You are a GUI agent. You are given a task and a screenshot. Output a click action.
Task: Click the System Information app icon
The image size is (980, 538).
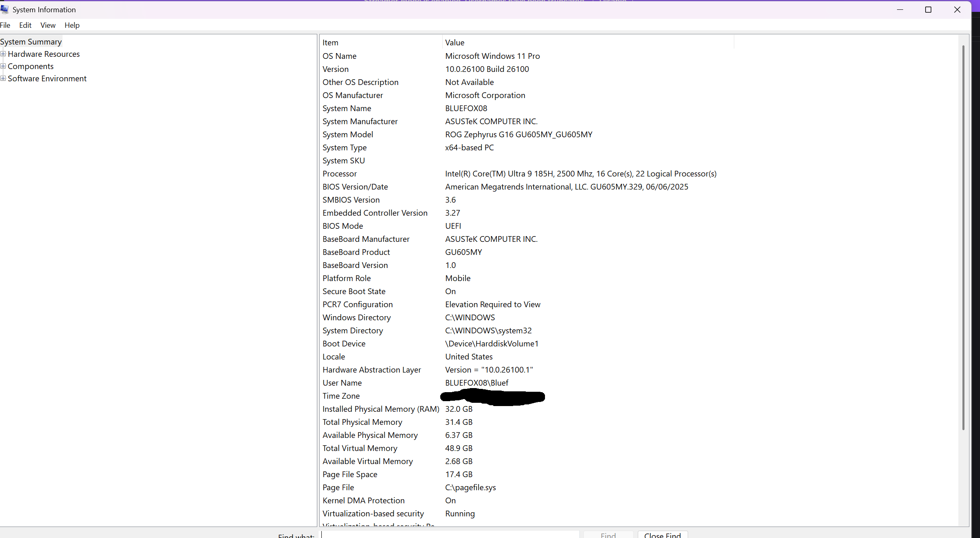tap(4, 9)
